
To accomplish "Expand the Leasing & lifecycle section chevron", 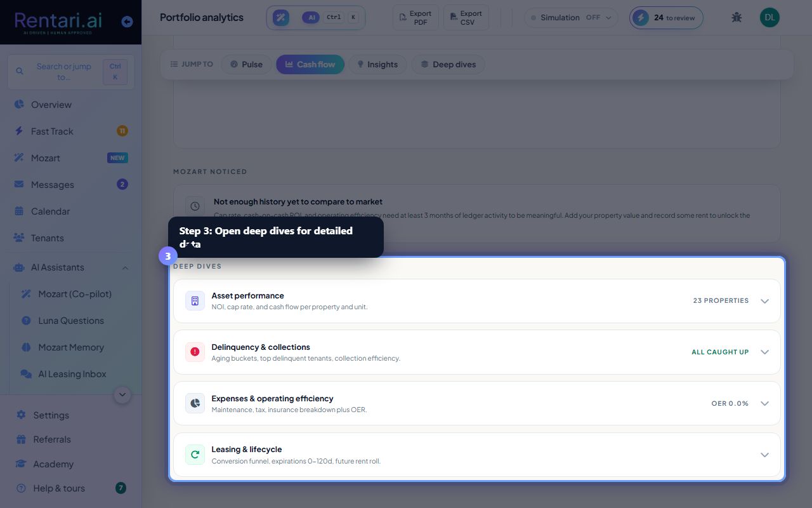I will point(764,455).
